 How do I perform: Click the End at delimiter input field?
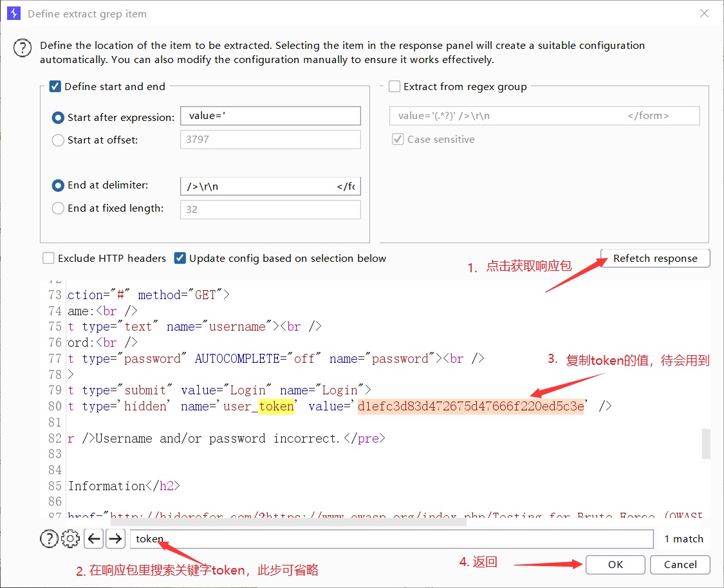pyautogui.click(x=270, y=187)
